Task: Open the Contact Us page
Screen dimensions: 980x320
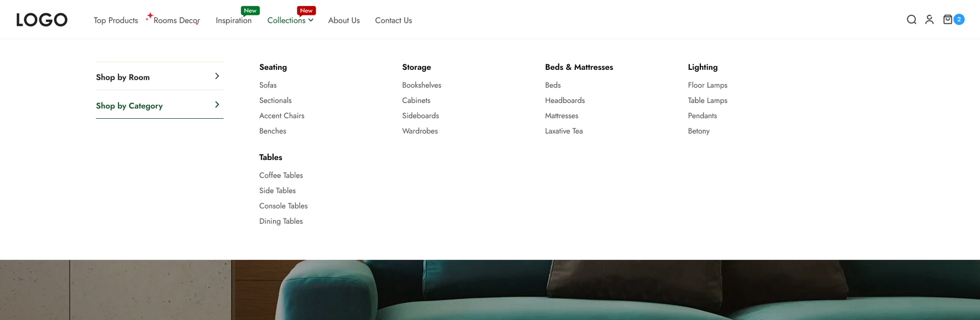Action: [393, 20]
